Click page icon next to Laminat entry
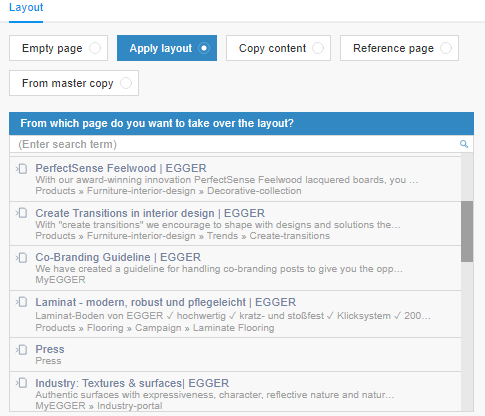 pyautogui.click(x=22, y=302)
